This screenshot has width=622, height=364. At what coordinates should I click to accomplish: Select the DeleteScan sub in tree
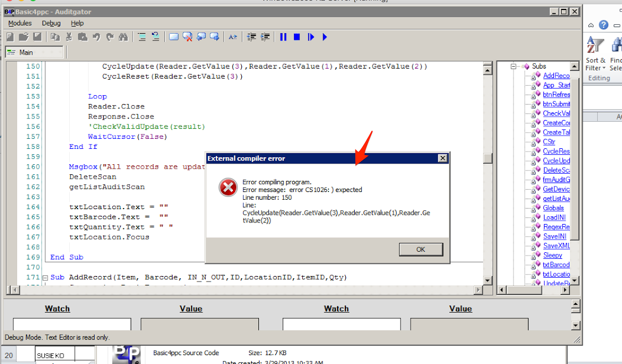pyautogui.click(x=556, y=170)
